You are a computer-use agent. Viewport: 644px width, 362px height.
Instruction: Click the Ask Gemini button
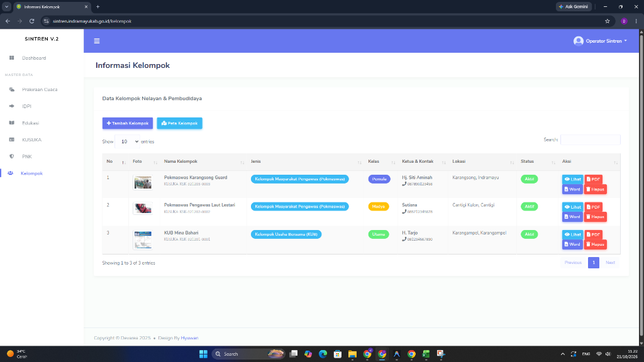tap(574, 6)
